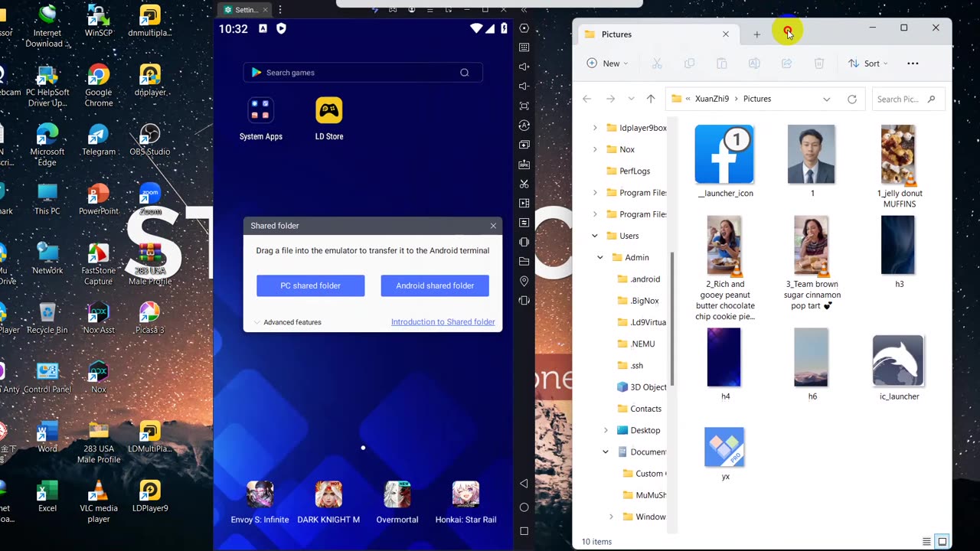Click Pictures breadcrumb in address bar
Image resolution: width=980 pixels, height=551 pixels.
(757, 99)
